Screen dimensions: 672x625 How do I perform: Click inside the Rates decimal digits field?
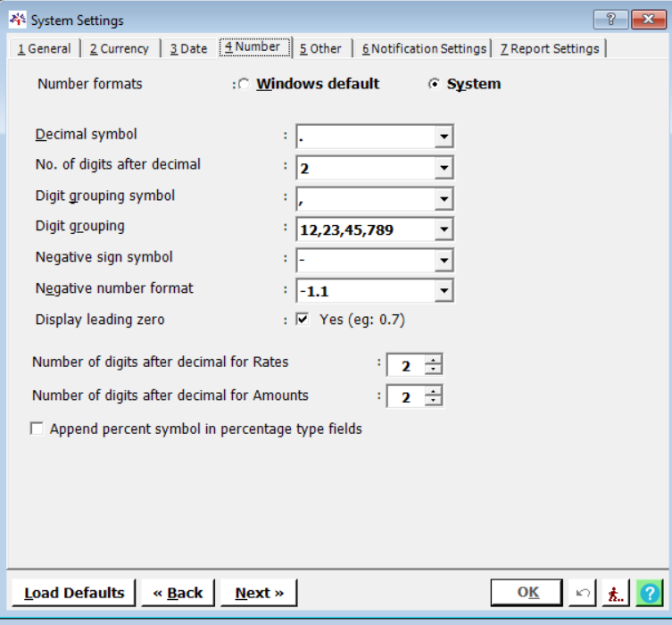[405, 365]
